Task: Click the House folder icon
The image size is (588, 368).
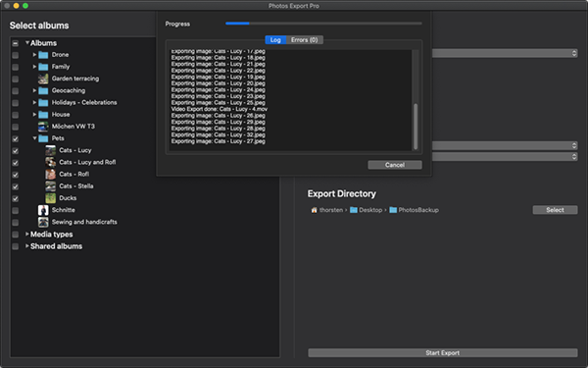Action: 43,115
